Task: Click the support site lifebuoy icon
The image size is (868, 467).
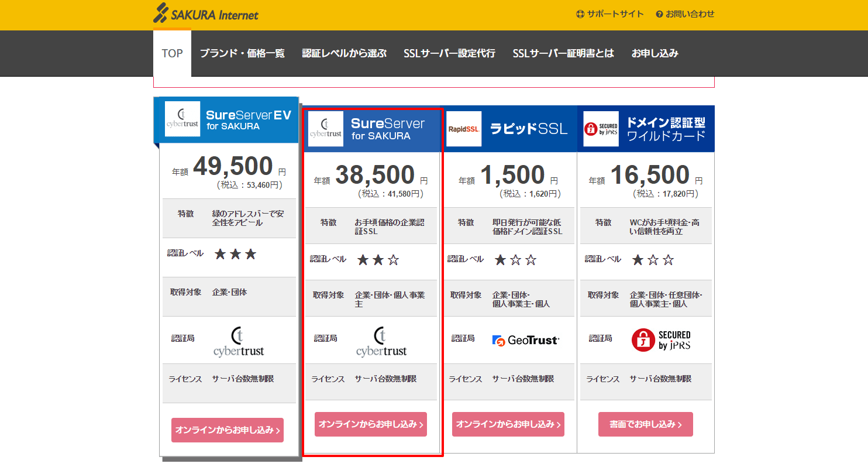Action: [x=580, y=14]
